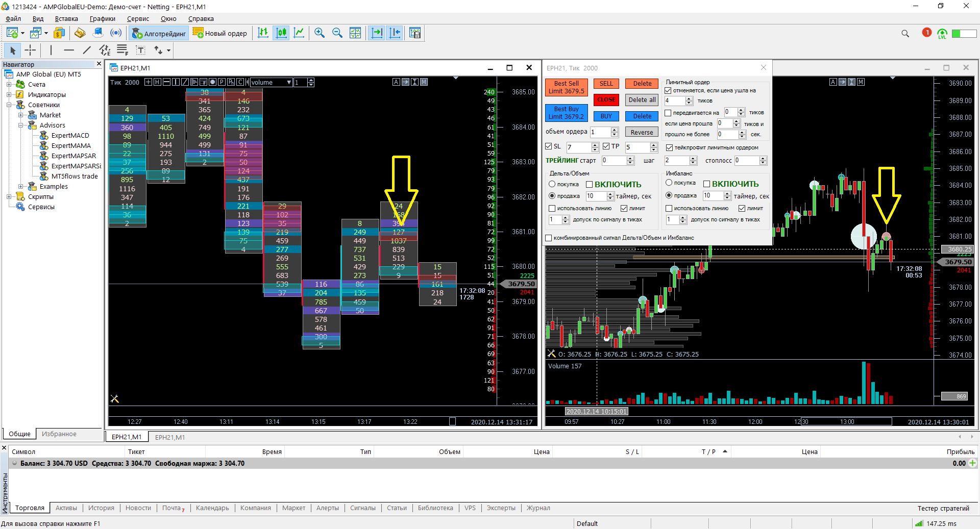The height and width of the screenshot is (529, 980).
Task: Toggle chart shift toolbar icon
Action: point(395,33)
